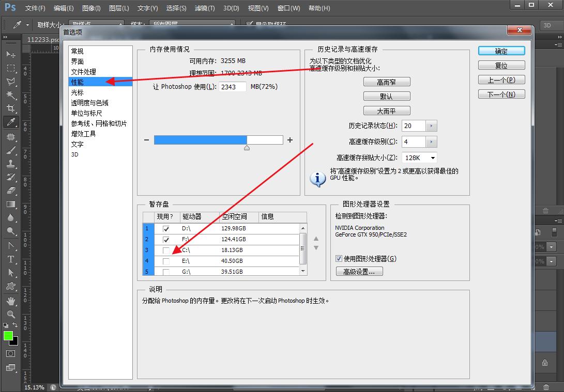Screen dimensions: 564x392
Task: 在左侧列表选择“光标”设置页
Action: (78, 92)
